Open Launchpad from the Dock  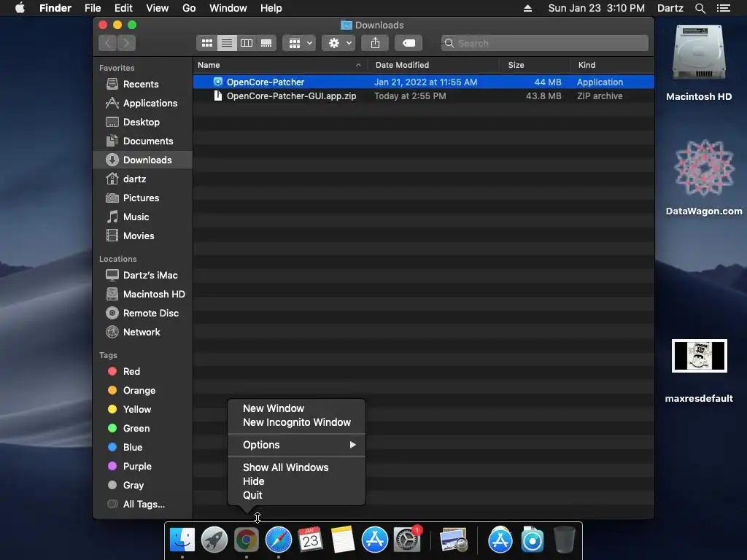tap(214, 540)
